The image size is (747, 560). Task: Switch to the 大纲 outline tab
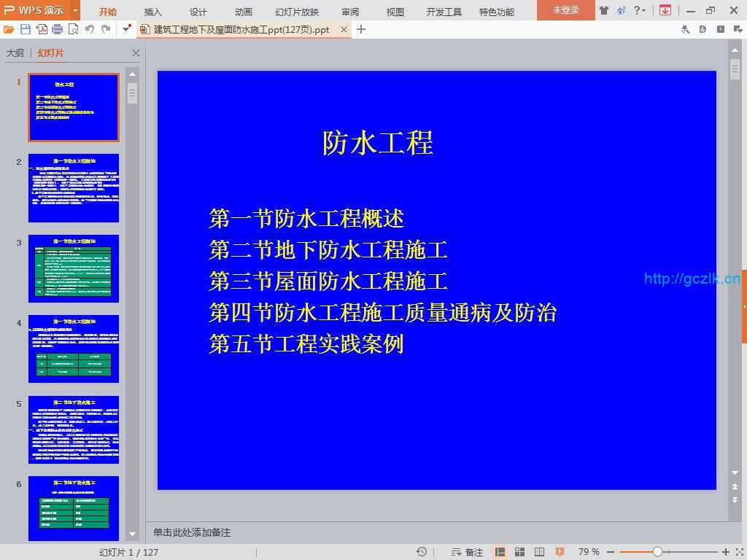pyautogui.click(x=15, y=53)
